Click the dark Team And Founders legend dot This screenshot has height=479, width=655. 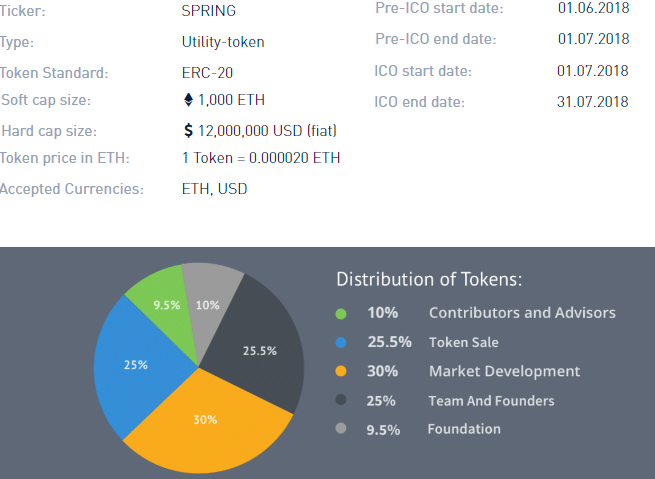coord(341,400)
